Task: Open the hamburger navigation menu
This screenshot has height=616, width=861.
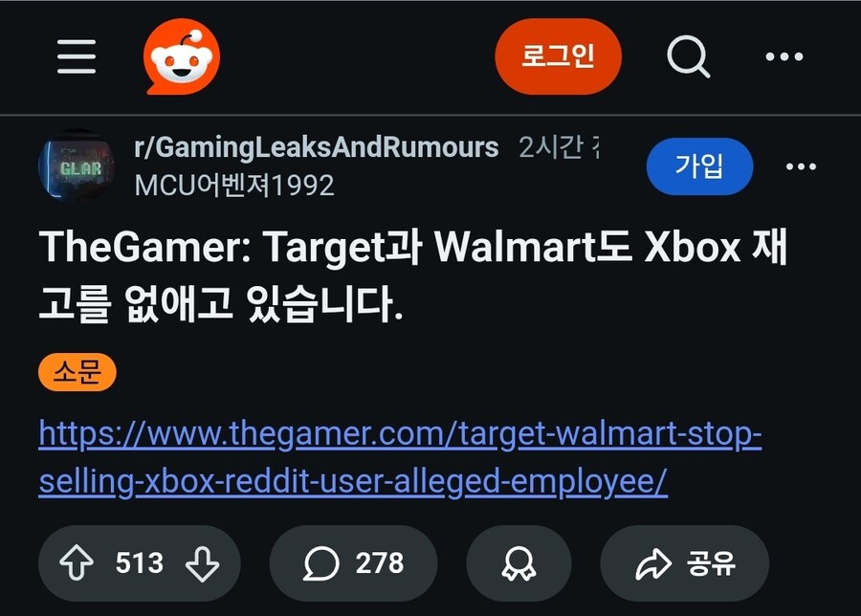Action: (x=77, y=56)
